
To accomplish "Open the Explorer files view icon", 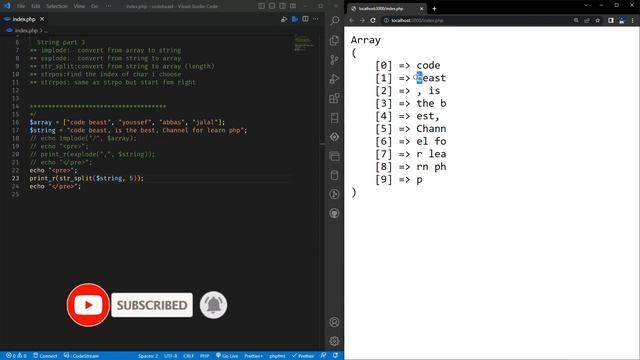I will (334, 40).
